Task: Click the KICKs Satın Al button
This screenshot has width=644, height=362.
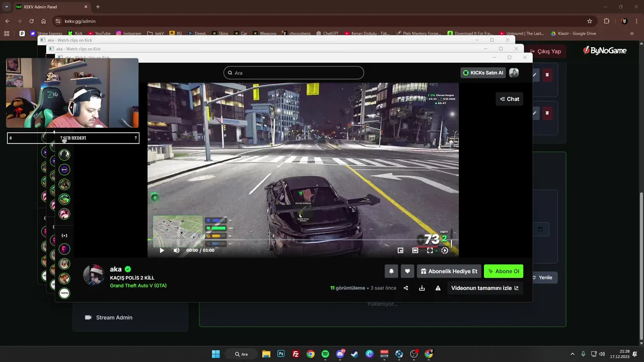Action: point(483,73)
